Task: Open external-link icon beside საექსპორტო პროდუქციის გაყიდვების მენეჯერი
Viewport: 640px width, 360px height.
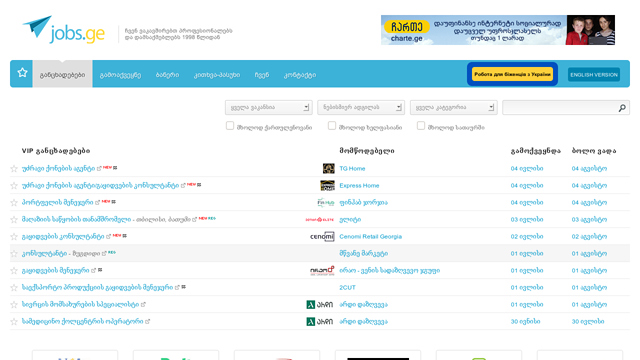Action: pyautogui.click(x=177, y=287)
